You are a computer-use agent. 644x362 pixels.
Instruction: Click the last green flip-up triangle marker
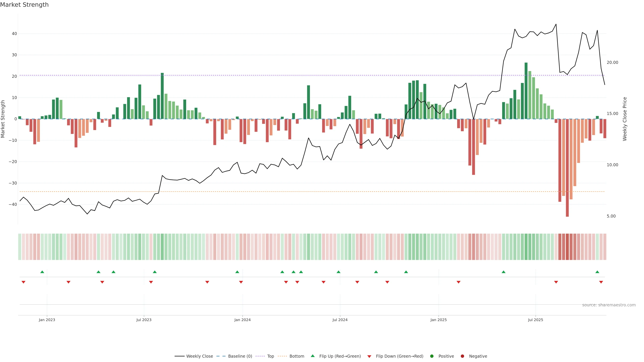pos(597,272)
